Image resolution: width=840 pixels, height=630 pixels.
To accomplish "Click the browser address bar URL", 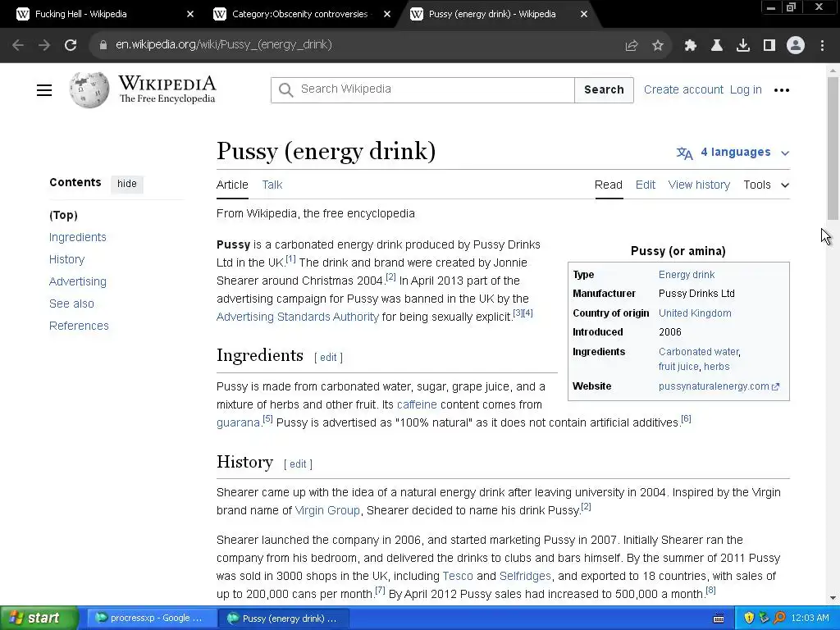I will click(224, 45).
